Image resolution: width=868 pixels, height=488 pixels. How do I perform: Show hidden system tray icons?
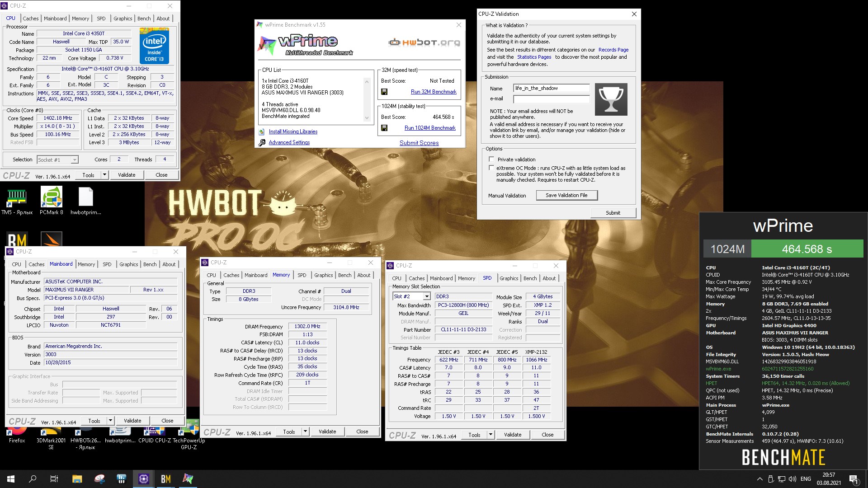coord(759,479)
